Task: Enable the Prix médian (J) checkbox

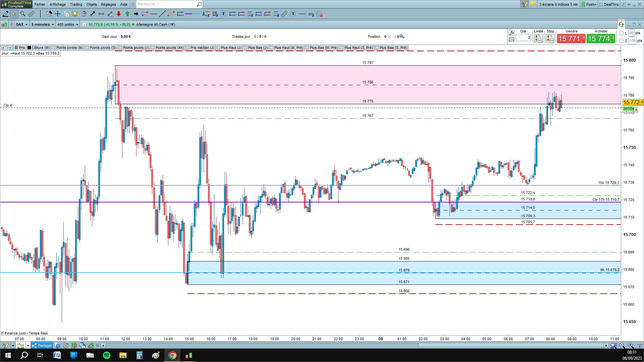Action: click(188, 48)
